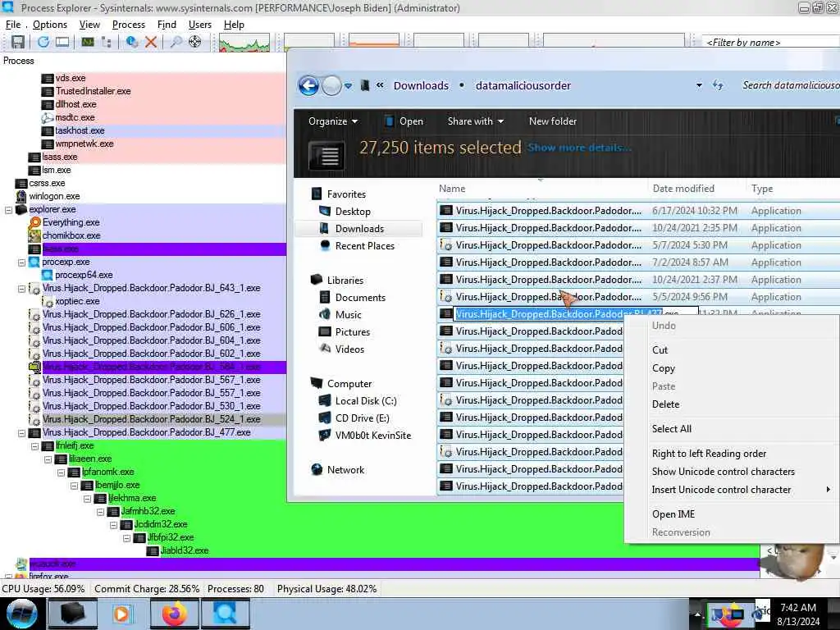Click Downloads in the address breadcrumb
840x630 pixels.
tap(421, 85)
